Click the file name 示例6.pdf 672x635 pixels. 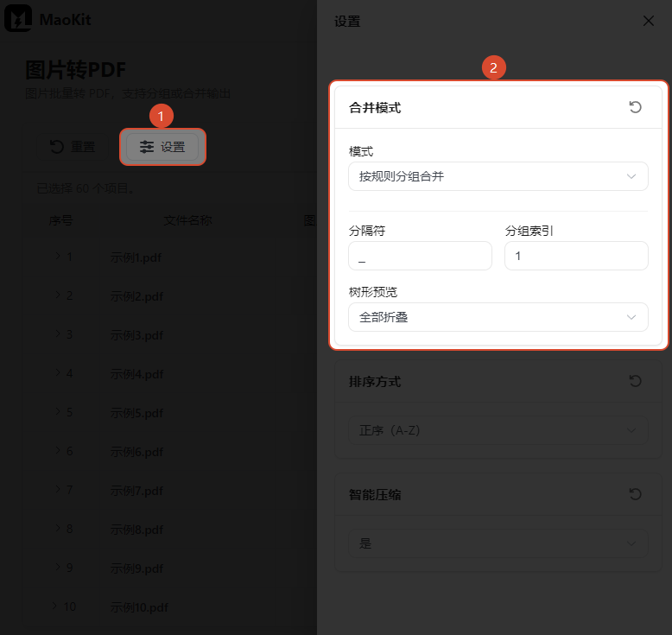[136, 452]
